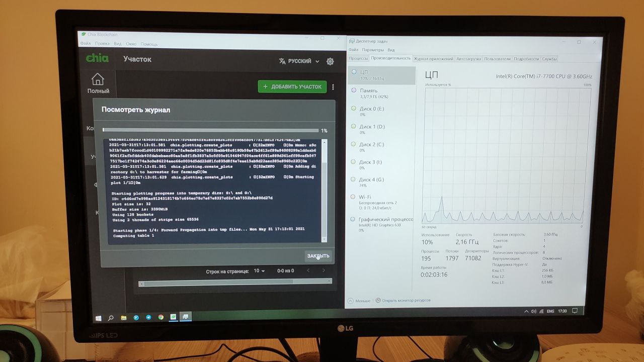This screenshot has height=362, width=644.
Task: Select the Производительность tab
Action: tap(391, 58)
